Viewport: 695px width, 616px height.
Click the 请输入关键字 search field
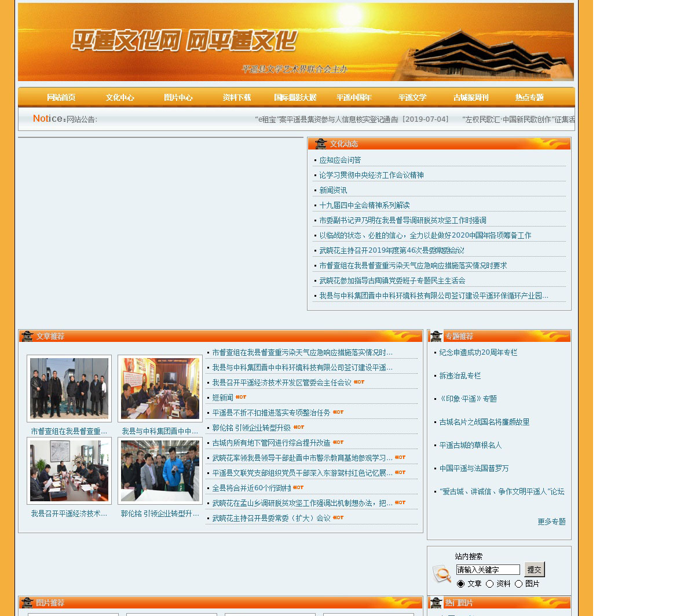pyautogui.click(x=488, y=570)
